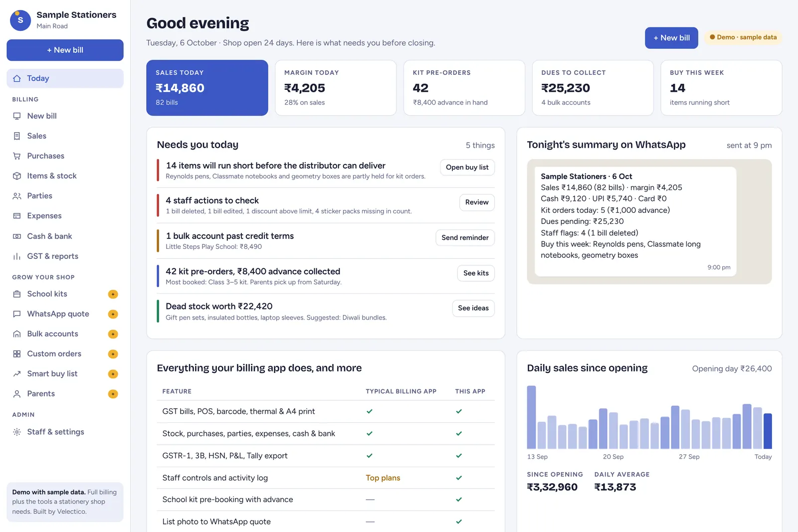Click the sidebar + New bill button
The width and height of the screenshot is (798, 532).
point(65,50)
